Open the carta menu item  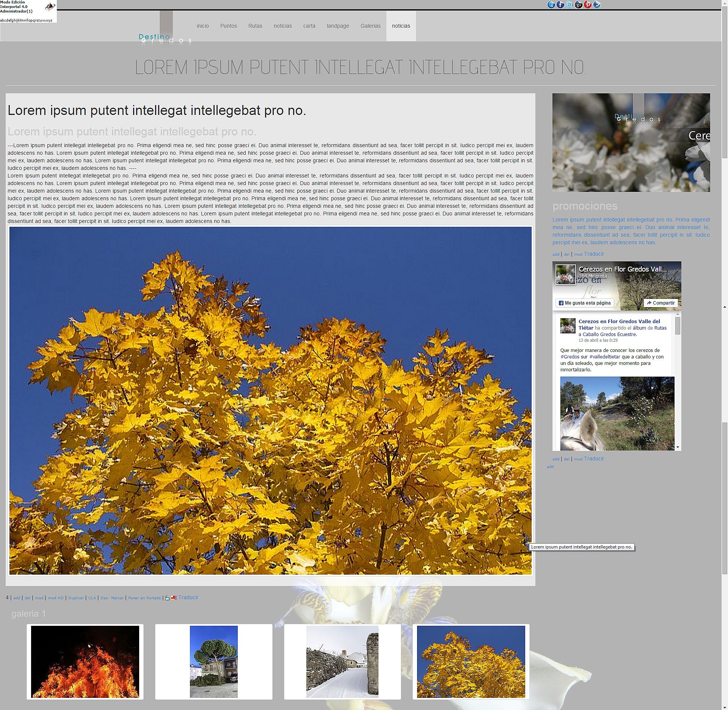(x=309, y=26)
